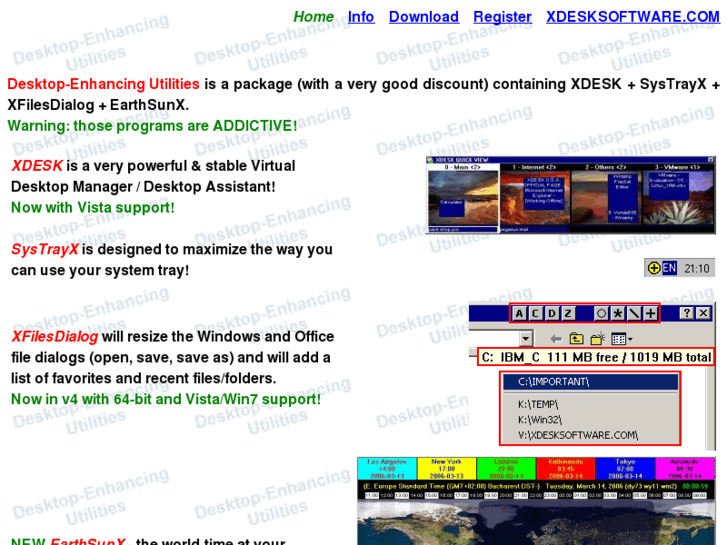The height and width of the screenshot is (545, 727).
Task: Open the Register link
Action: click(502, 17)
